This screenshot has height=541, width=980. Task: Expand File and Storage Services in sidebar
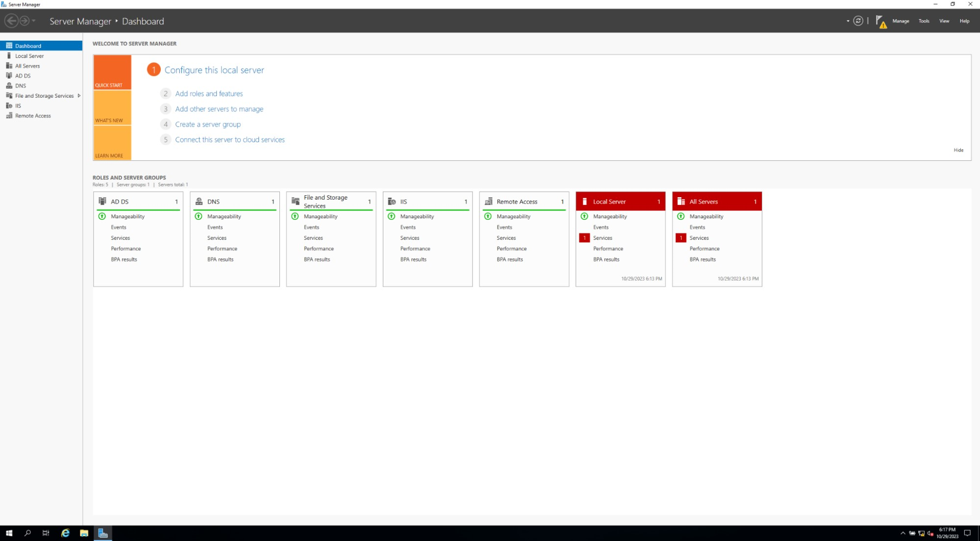pos(79,96)
